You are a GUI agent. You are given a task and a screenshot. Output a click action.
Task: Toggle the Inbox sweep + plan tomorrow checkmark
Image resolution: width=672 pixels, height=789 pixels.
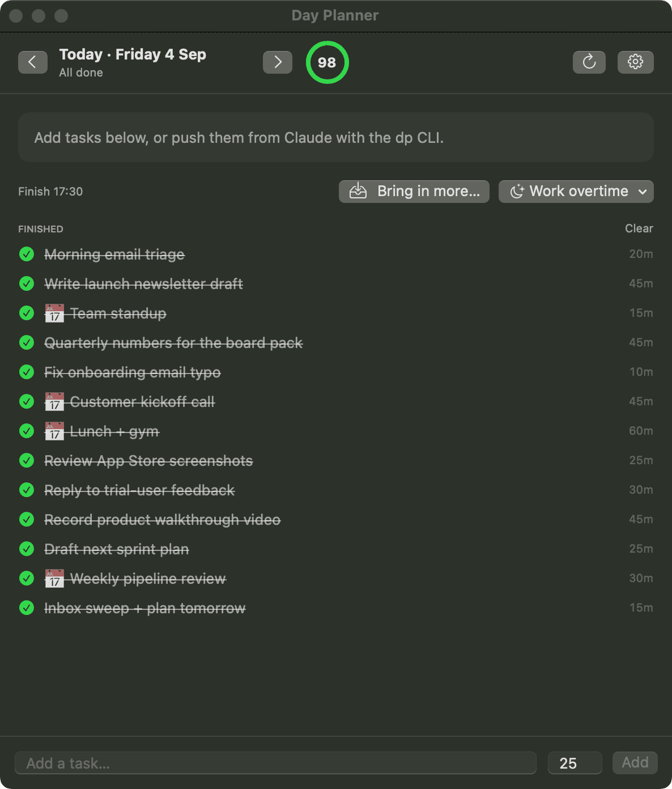(x=27, y=608)
